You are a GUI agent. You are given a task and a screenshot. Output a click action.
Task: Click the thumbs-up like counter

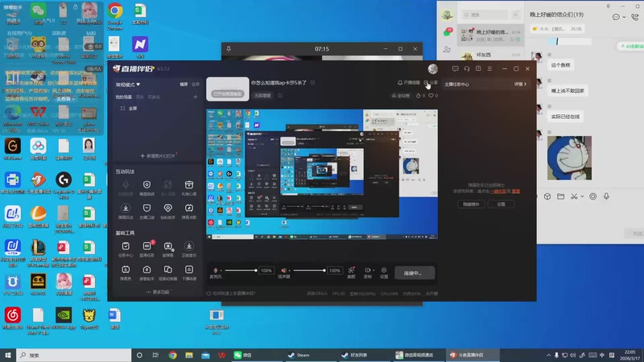click(420, 96)
